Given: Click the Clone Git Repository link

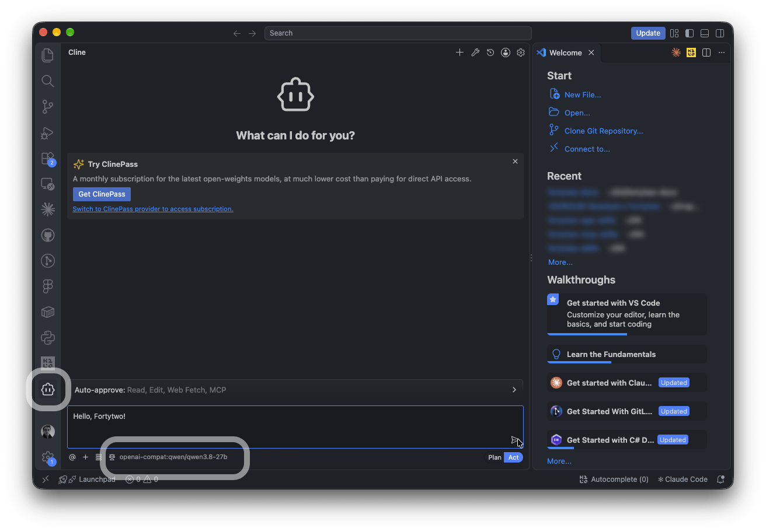Looking at the screenshot, I should 604,131.
